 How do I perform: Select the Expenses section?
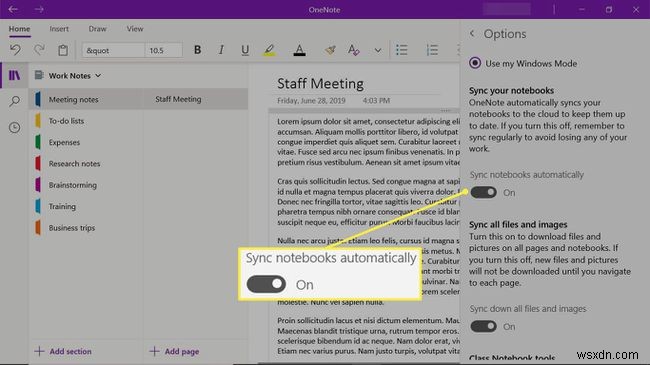[86, 142]
